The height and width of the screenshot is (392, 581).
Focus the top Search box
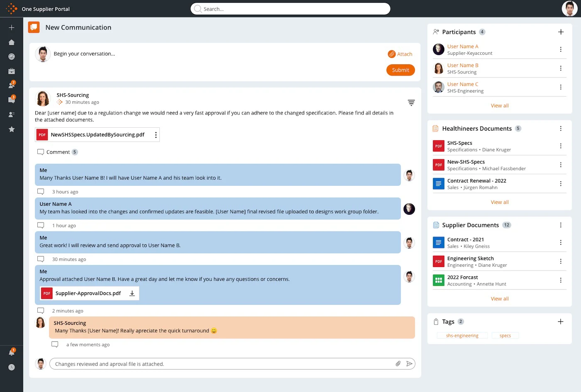(290, 9)
